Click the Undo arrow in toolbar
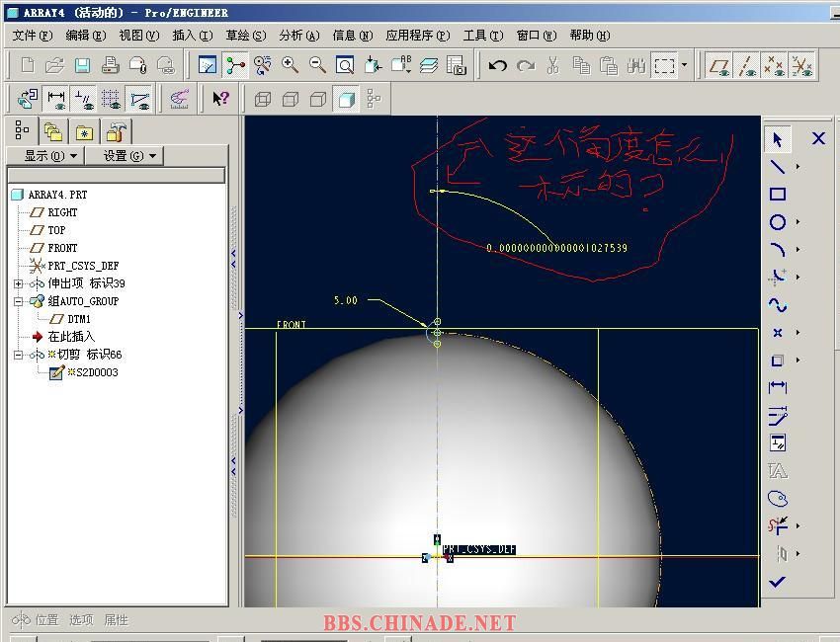This screenshot has height=642, width=840. pyautogui.click(x=498, y=66)
